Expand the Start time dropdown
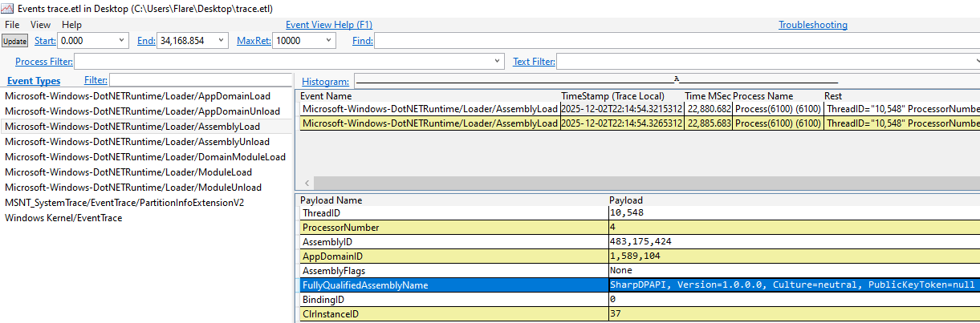 [122, 41]
